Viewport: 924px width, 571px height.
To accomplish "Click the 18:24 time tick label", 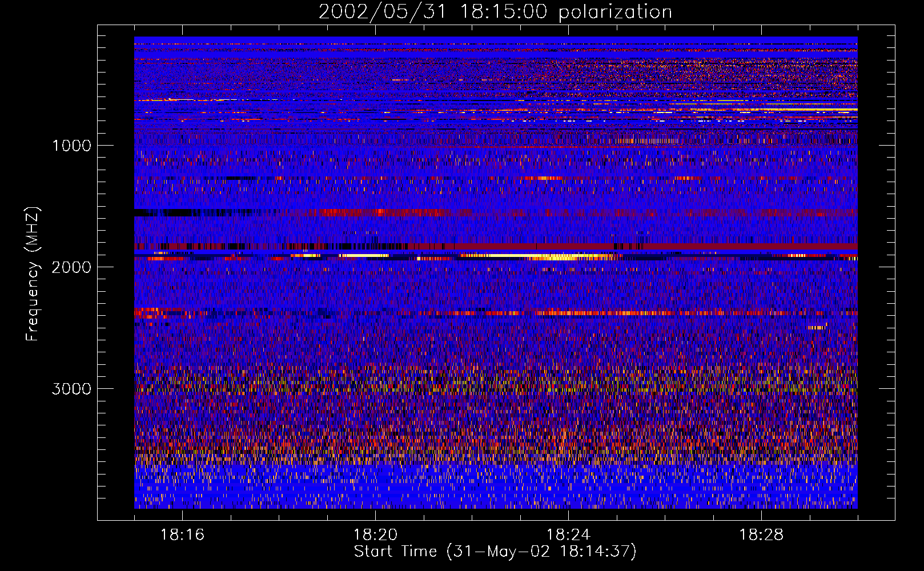I will click(x=568, y=534).
